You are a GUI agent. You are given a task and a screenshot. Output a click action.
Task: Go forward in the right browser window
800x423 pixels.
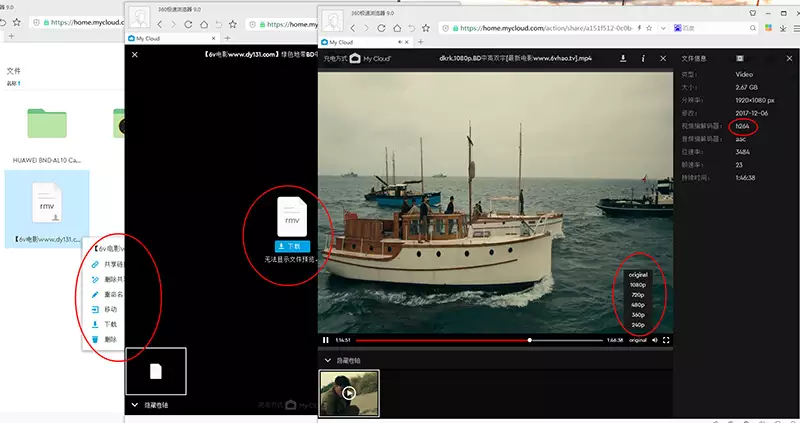(366, 28)
